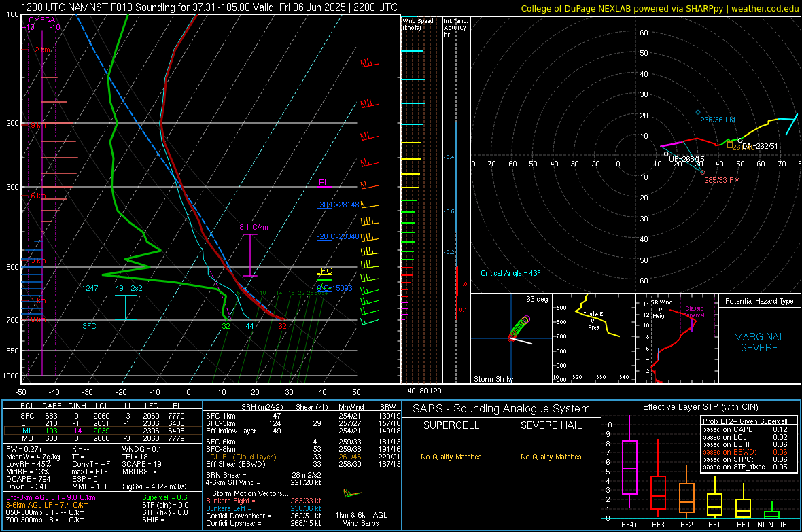Click the Sfc-3km AGL LR = 9.8 C/km line
Image resolution: width=802 pixels, height=532 pixels.
tap(51, 498)
